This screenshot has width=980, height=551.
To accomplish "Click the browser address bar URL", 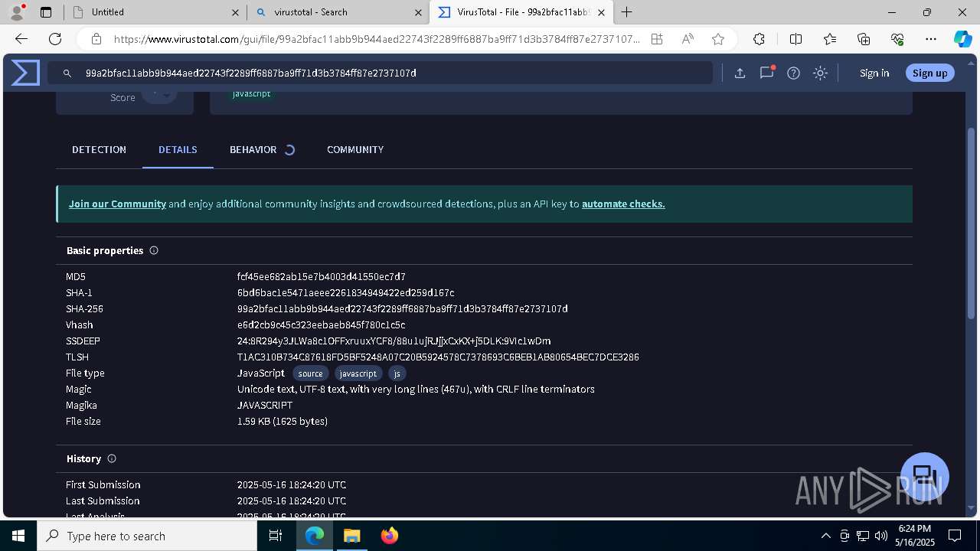I will (377, 39).
